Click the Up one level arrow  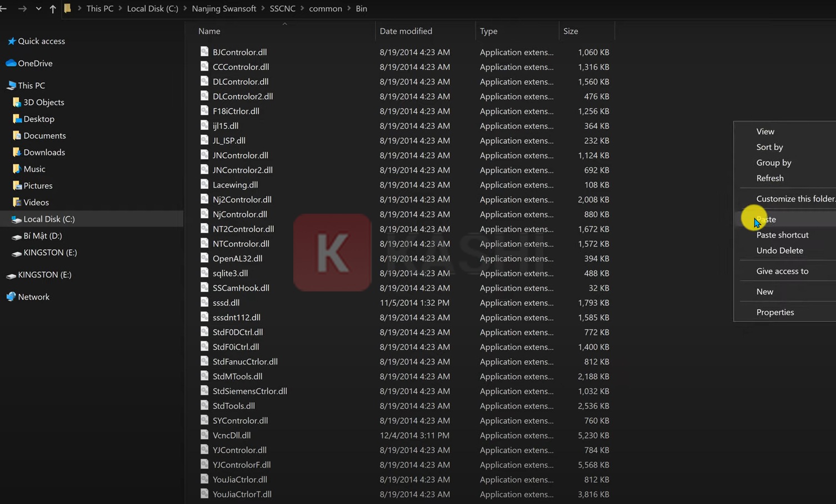53,9
